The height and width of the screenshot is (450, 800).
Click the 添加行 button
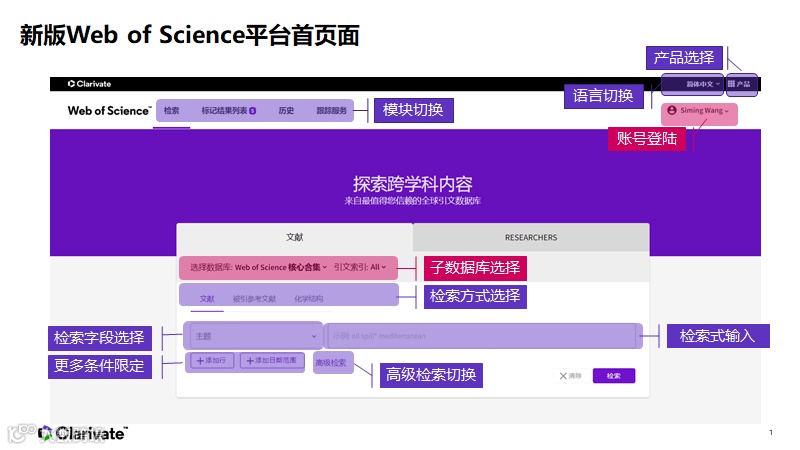(212, 361)
